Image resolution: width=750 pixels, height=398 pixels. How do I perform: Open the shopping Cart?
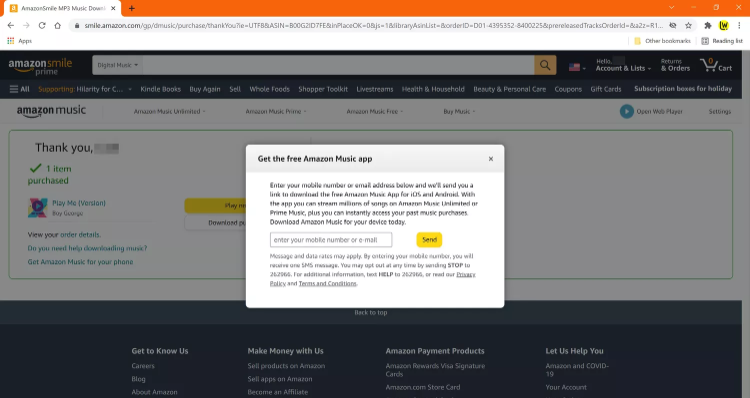[x=716, y=65]
